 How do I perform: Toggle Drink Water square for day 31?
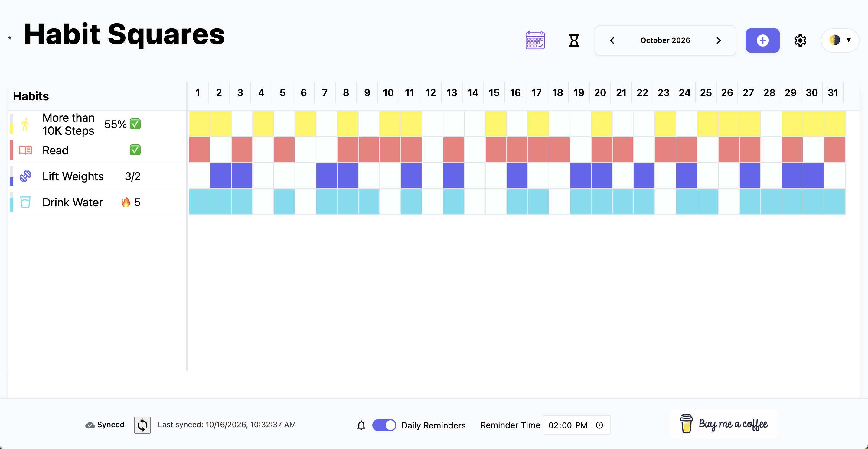(835, 202)
